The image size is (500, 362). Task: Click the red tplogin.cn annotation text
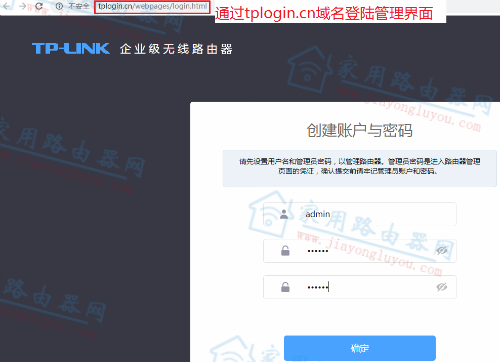(x=324, y=13)
